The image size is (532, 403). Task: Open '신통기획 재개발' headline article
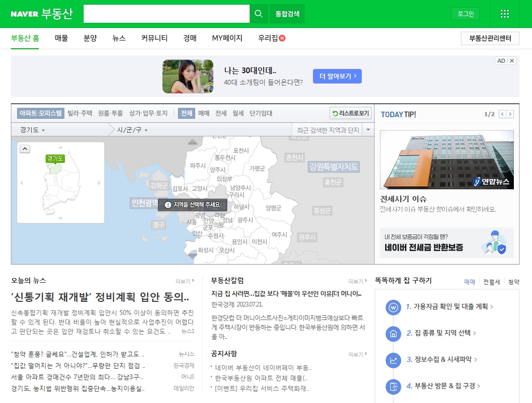point(100,297)
